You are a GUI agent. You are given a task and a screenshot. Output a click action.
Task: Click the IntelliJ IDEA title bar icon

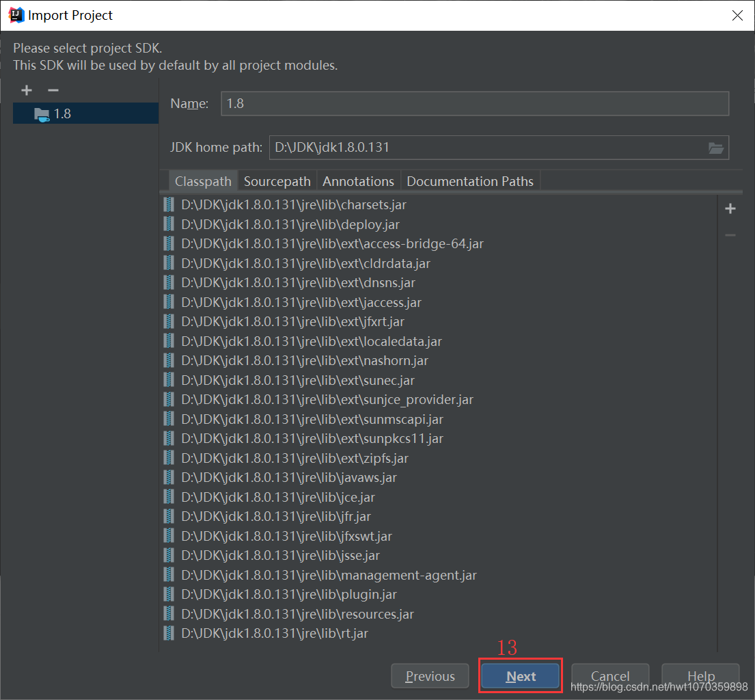pos(16,16)
